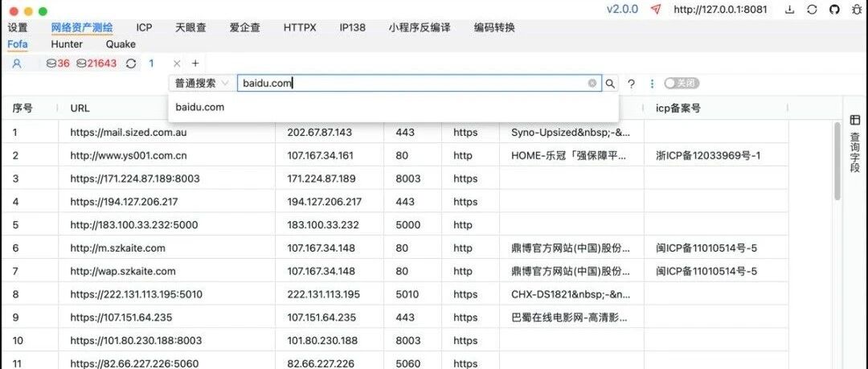Image resolution: width=868 pixels, height=369 pixels.
Task: Click IP cell 82.66.227.226
Action: tap(321, 363)
